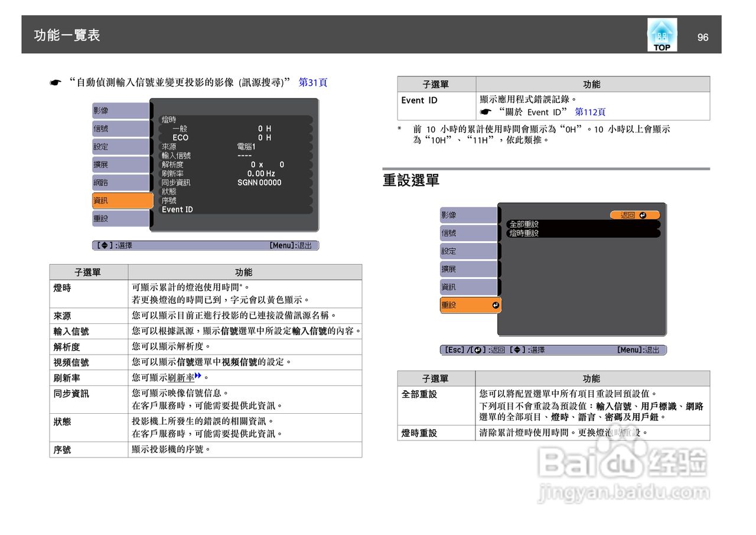The height and width of the screenshot is (535, 756).
Task: Click the 電腦1 source value
Action: [x=246, y=147]
